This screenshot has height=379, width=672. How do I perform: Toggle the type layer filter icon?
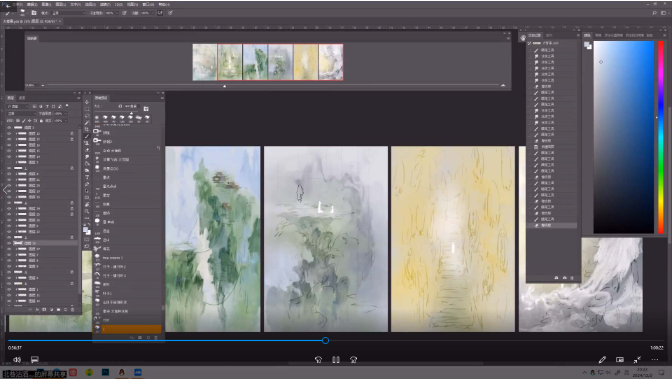pos(47,106)
